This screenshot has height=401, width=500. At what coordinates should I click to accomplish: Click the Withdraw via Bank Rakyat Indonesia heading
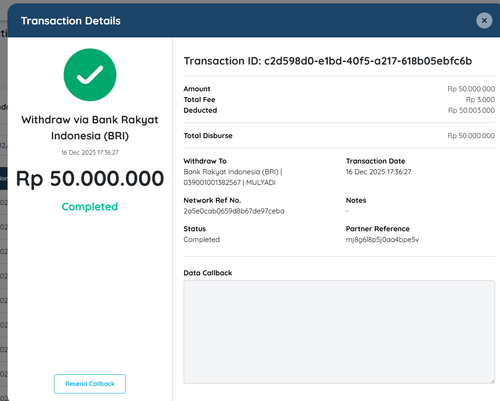[x=90, y=128]
